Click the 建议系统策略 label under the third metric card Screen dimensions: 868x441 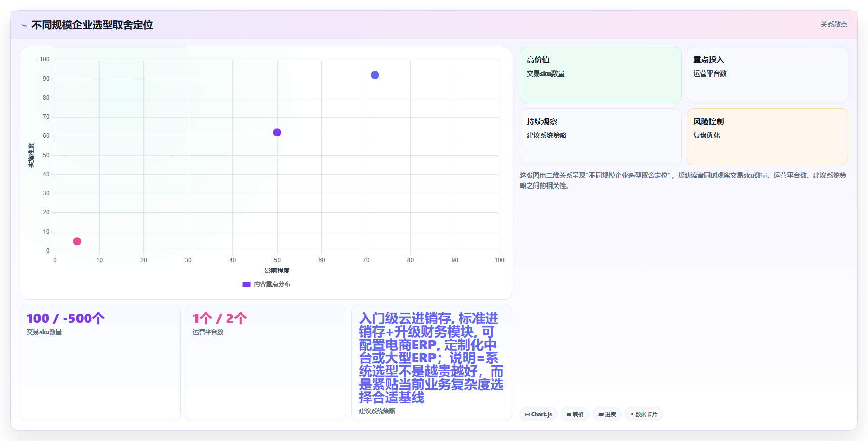(x=377, y=411)
